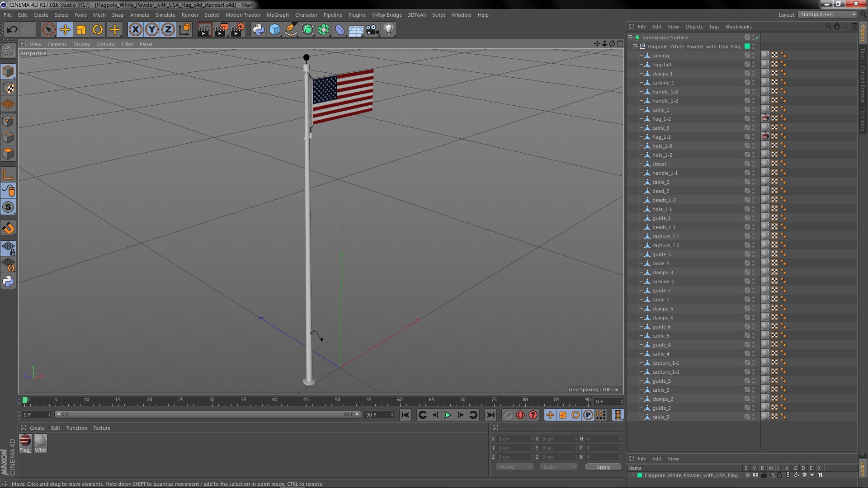Toggle visibility dots for carving object
Viewport: 868px width, 488px height.
click(754, 56)
